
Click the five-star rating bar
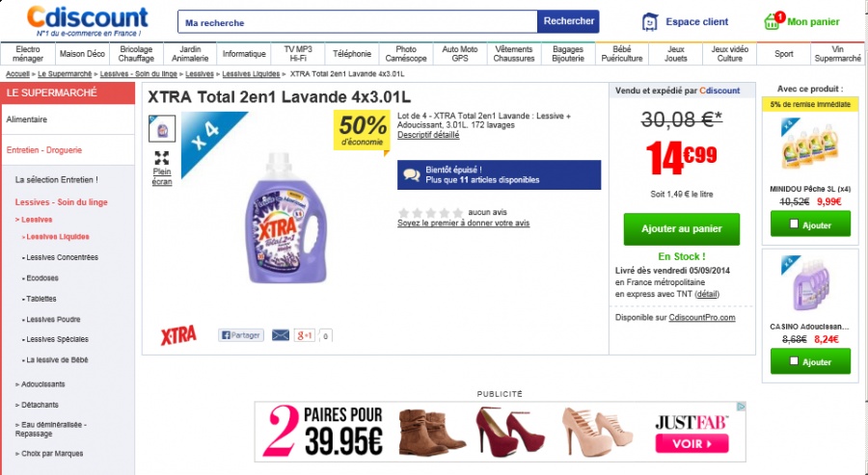click(x=431, y=212)
